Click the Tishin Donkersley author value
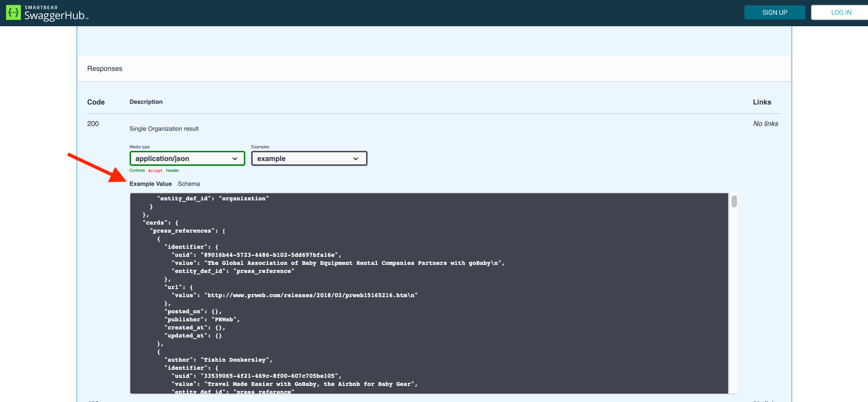868x402 pixels. point(234,360)
